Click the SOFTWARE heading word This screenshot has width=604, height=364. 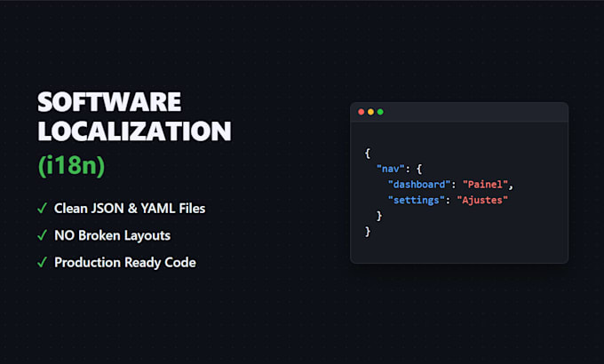(109, 102)
